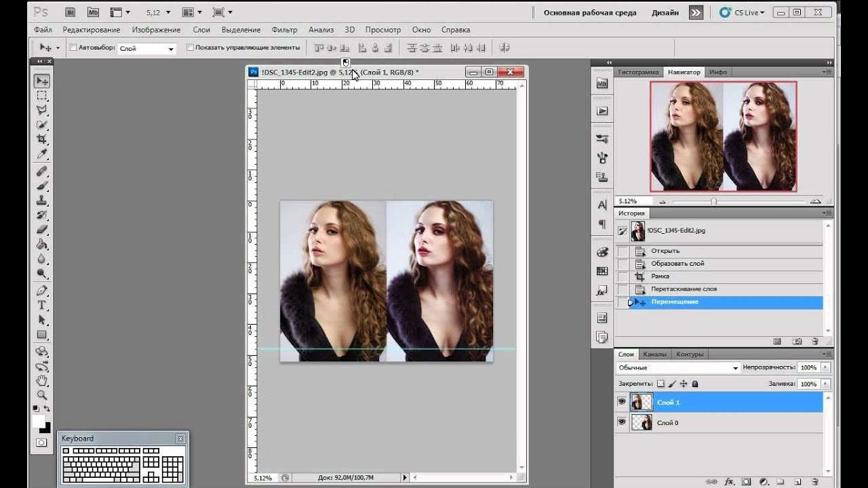Select the Horizontal Type tool

tap(42, 305)
